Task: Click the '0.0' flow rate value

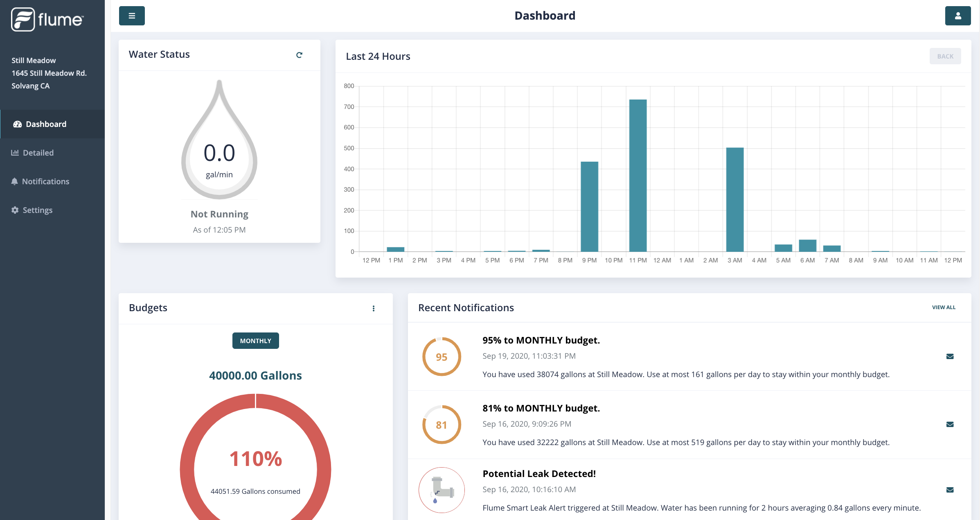Action: 219,153
